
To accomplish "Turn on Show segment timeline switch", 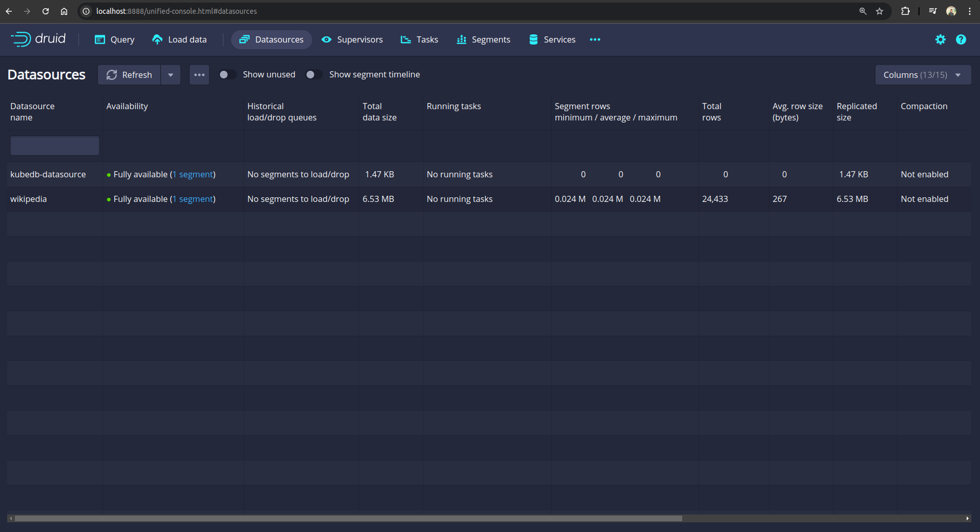I will [313, 75].
